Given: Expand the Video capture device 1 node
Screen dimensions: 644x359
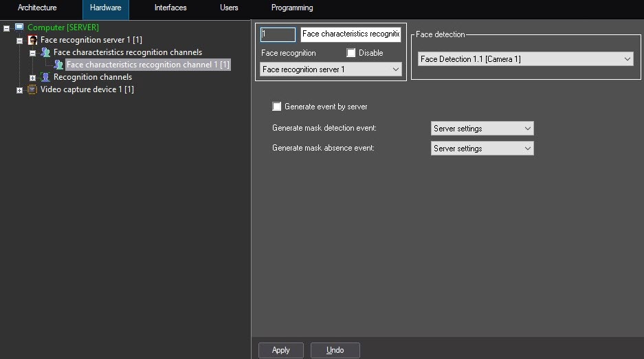Looking at the screenshot, I should click(19, 90).
